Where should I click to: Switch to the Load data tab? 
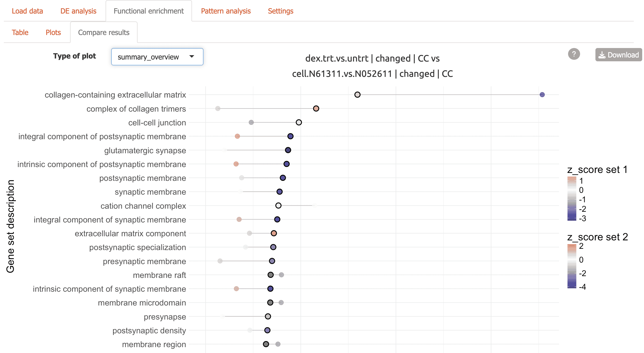click(x=27, y=11)
